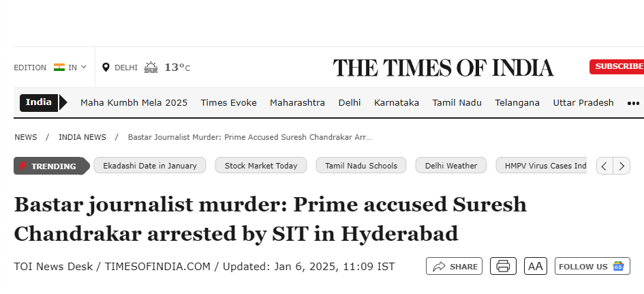Click the India section label

pos(39,102)
